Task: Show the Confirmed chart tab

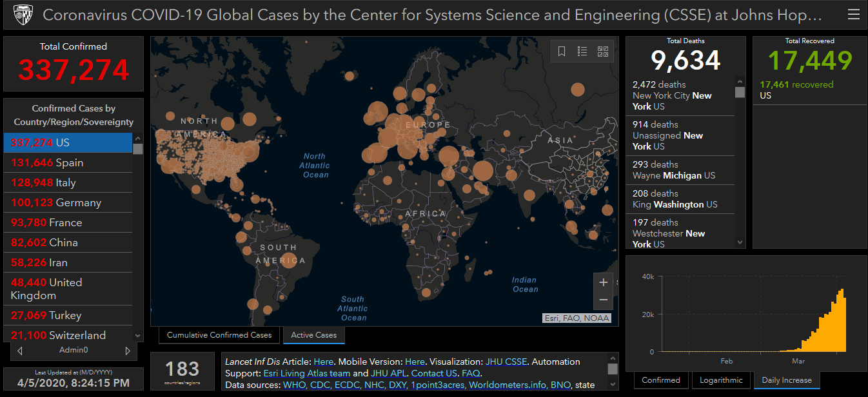Action: pos(661,380)
